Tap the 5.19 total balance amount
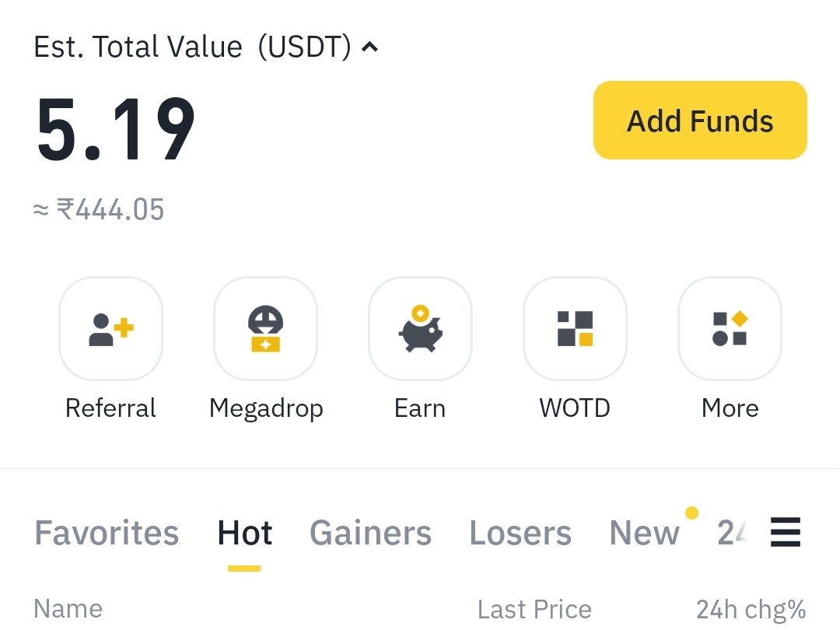Screen dimensions: 840x630 pyautogui.click(x=116, y=129)
